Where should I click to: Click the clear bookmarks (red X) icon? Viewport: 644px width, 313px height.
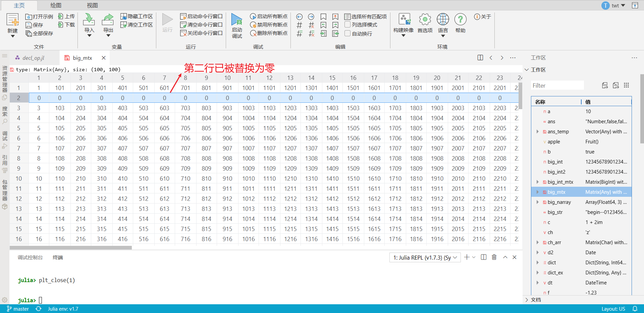click(x=335, y=16)
